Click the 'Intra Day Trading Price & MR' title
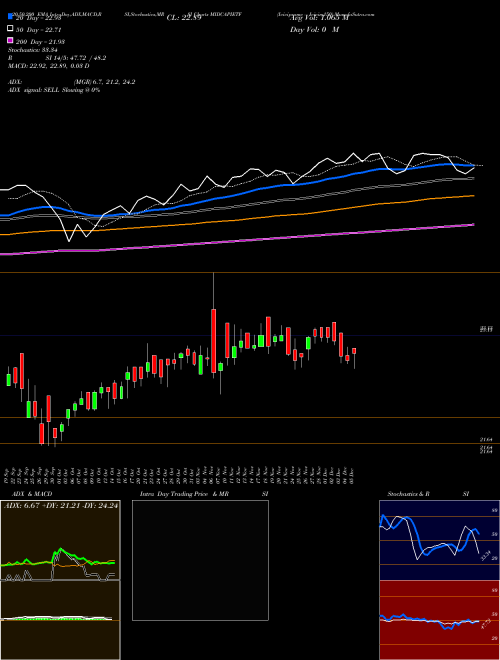 click(x=184, y=494)
